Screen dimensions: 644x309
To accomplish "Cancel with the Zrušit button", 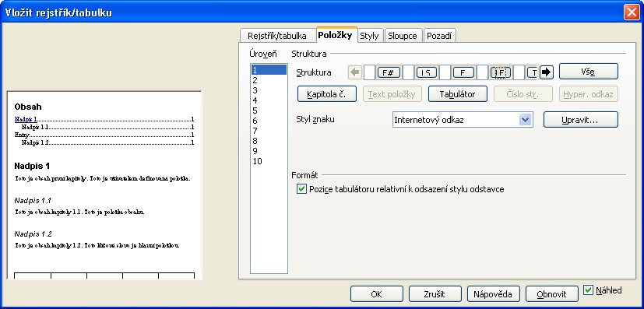I will click(435, 293).
